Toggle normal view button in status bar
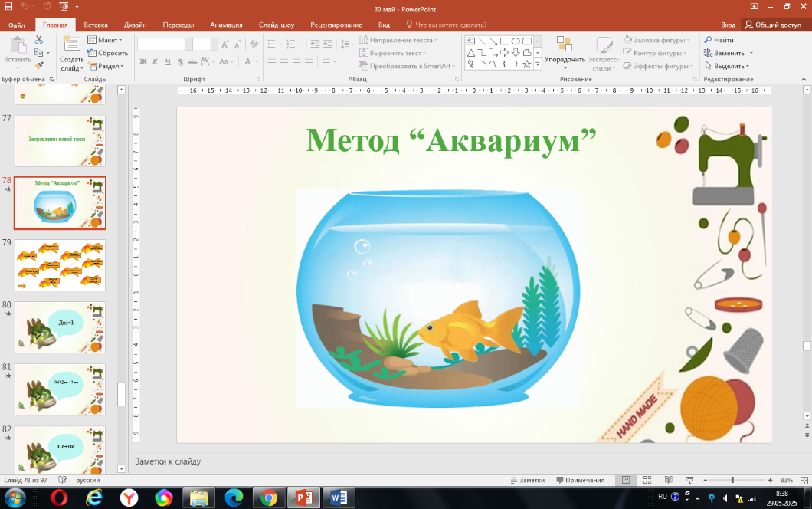This screenshot has width=812, height=509. [x=626, y=480]
